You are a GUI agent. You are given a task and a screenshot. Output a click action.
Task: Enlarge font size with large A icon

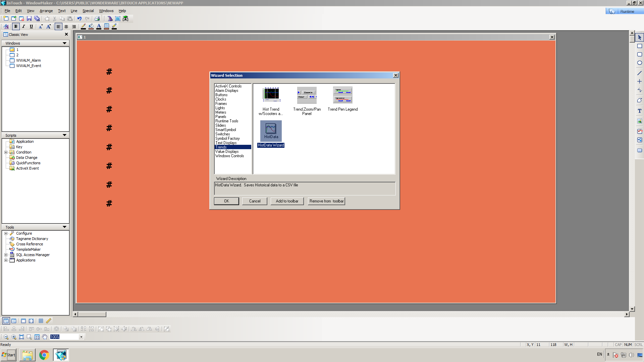(49, 26)
